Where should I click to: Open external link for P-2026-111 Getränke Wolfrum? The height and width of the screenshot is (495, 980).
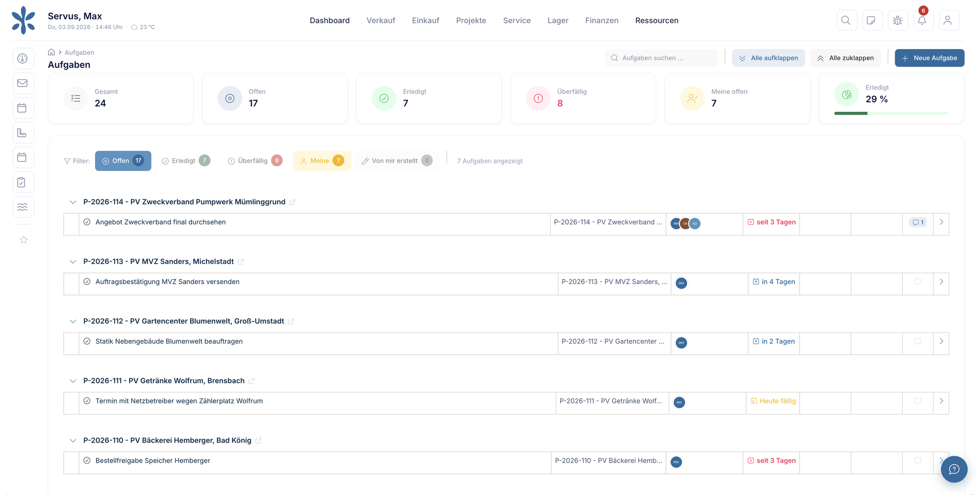(251, 381)
